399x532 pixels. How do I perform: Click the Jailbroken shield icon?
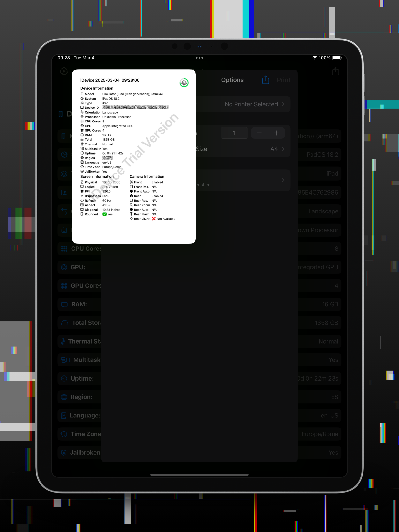pyautogui.click(x=64, y=452)
